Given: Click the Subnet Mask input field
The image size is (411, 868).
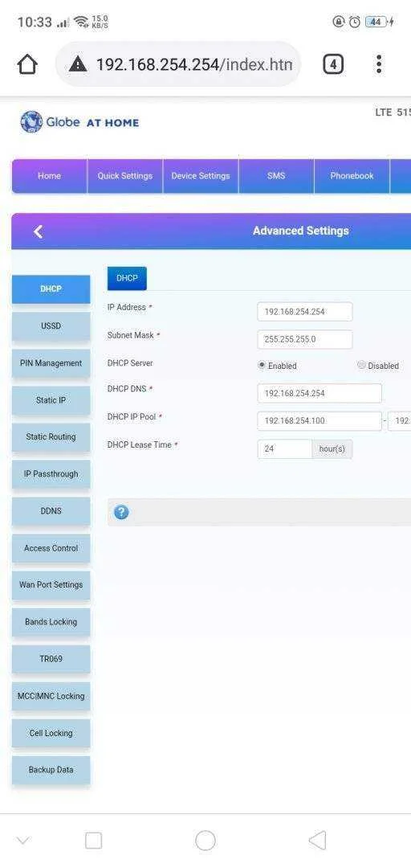Looking at the screenshot, I should pos(305,339).
